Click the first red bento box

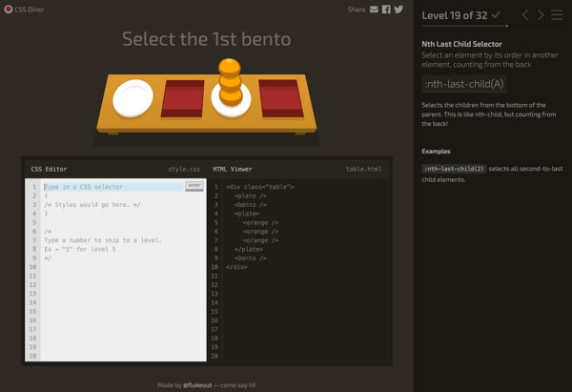(182, 98)
